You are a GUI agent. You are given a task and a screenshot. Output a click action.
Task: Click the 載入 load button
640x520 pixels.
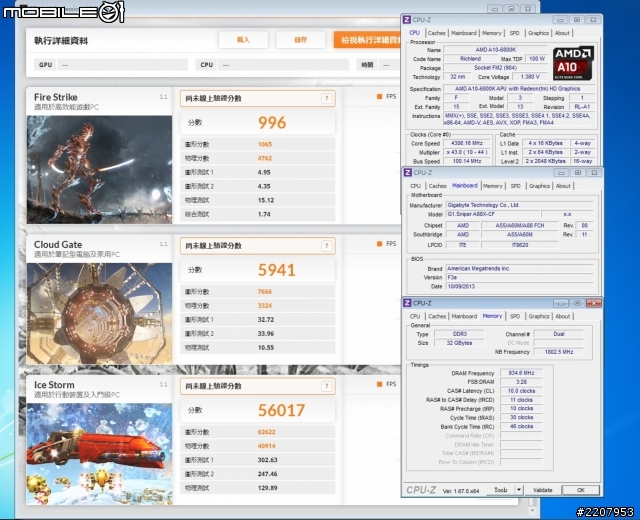(243, 40)
